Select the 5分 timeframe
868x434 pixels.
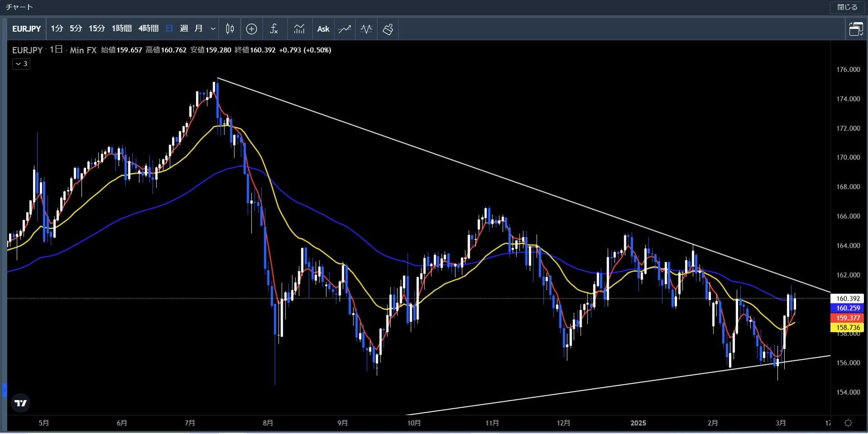click(x=76, y=29)
